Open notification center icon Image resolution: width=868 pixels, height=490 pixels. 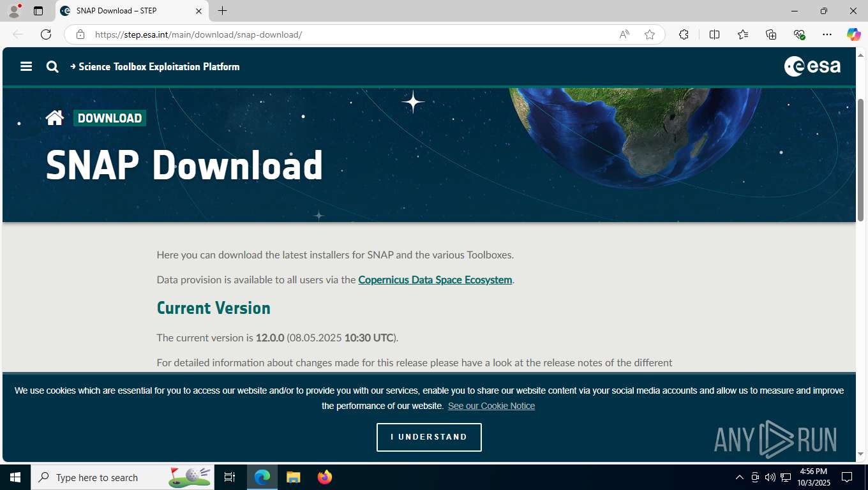point(847,477)
